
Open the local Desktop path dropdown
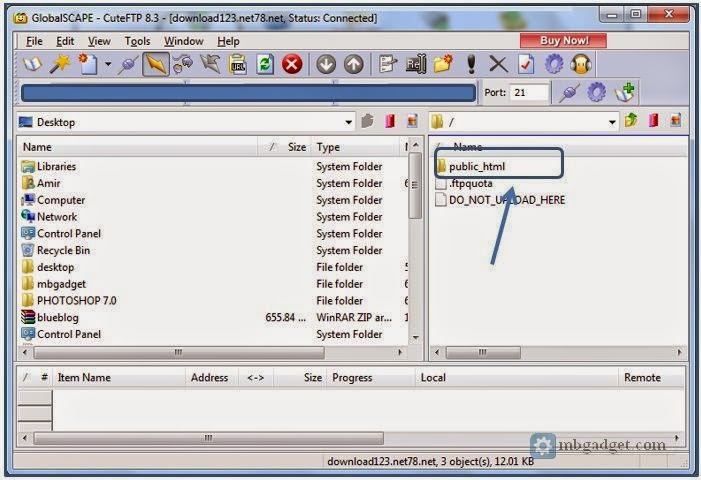click(348, 122)
